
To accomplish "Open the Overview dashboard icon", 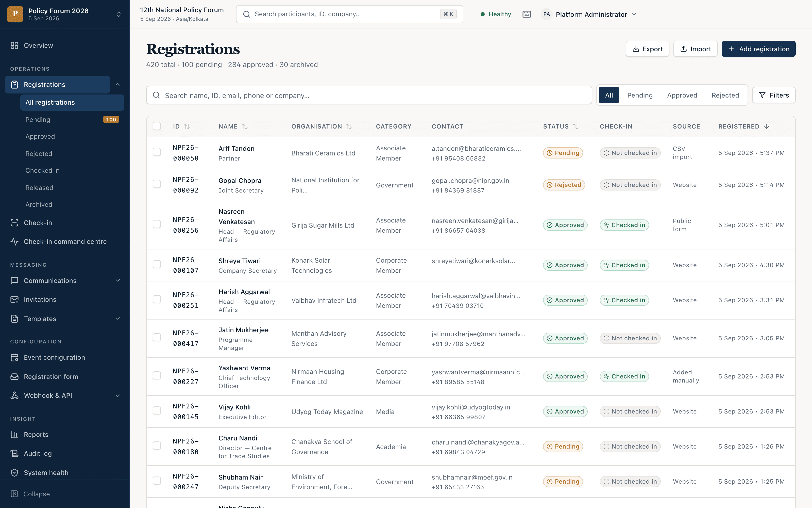I will [x=14, y=45].
